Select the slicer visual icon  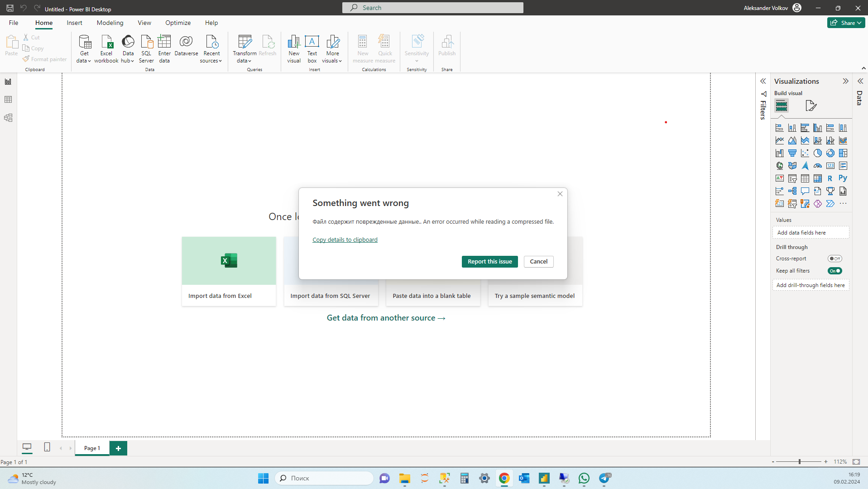792,178
